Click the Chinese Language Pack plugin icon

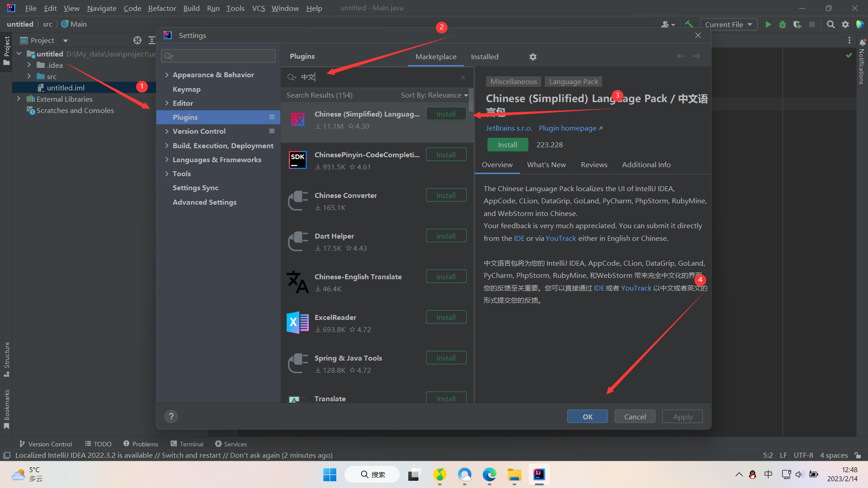(298, 120)
